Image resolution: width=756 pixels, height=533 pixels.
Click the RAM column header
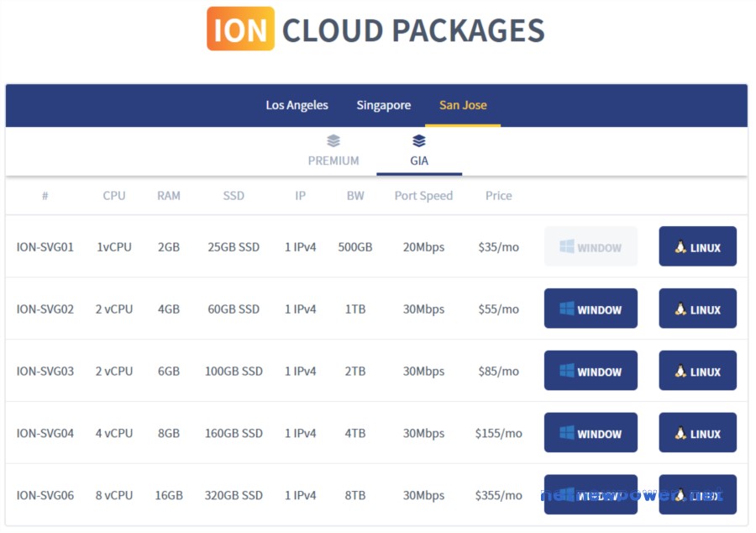169,196
